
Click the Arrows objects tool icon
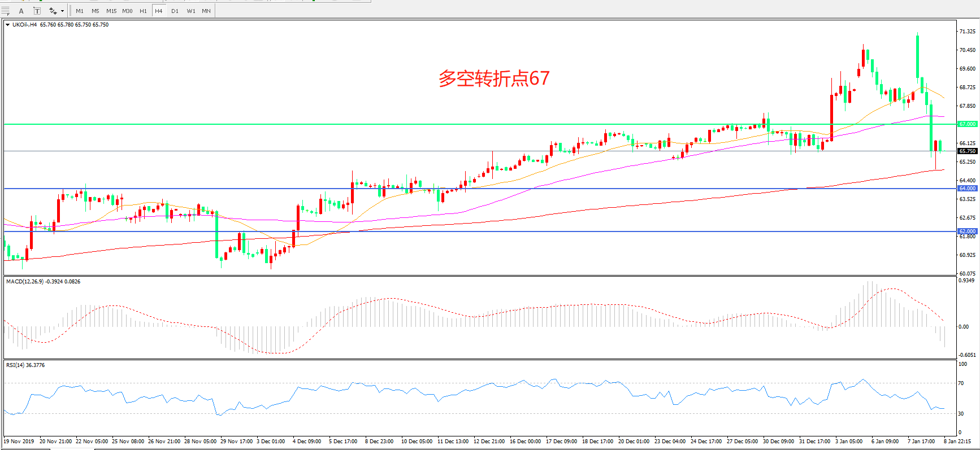53,11
